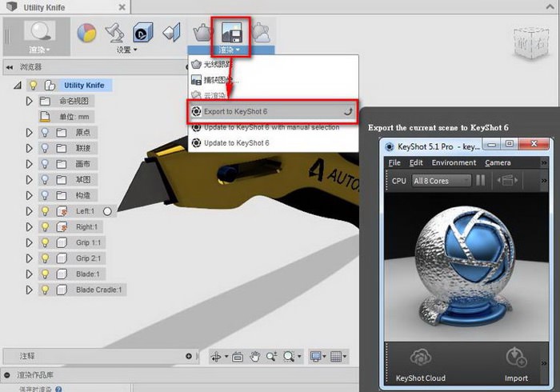Choose Update to KeyShot 6 menu entry
This screenshot has height=392, width=560.
point(273,143)
